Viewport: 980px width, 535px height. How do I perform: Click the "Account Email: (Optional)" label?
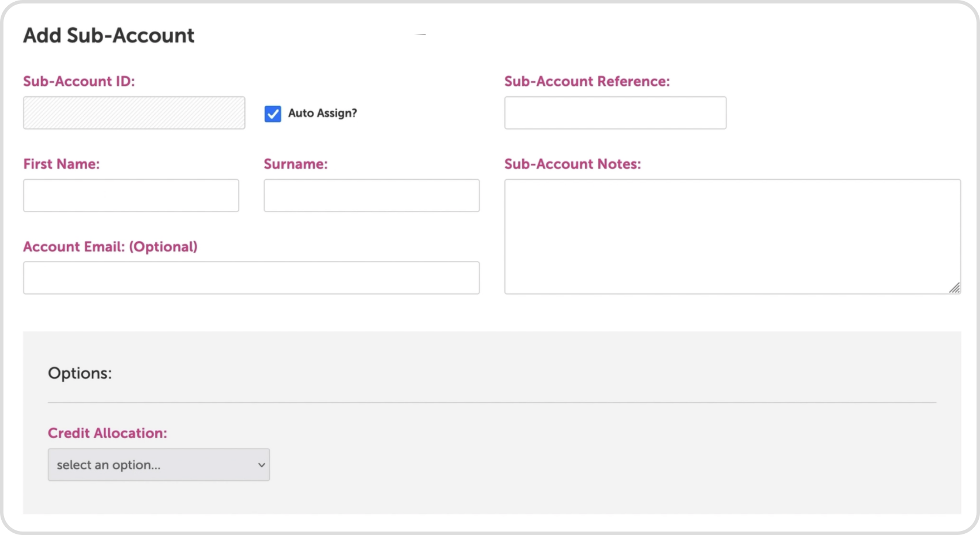point(110,247)
